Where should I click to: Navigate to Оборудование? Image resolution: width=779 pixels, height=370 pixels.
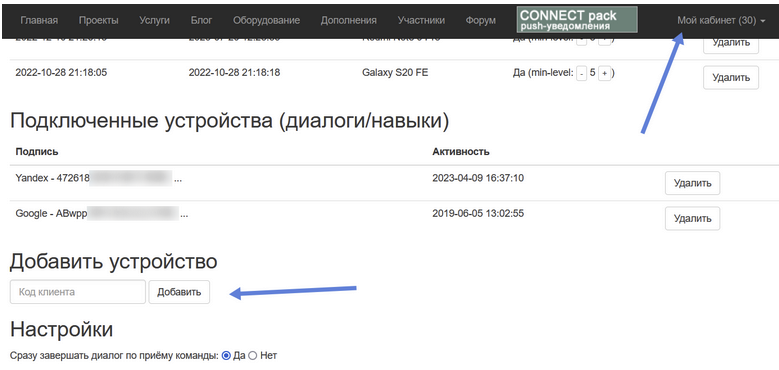pos(266,20)
